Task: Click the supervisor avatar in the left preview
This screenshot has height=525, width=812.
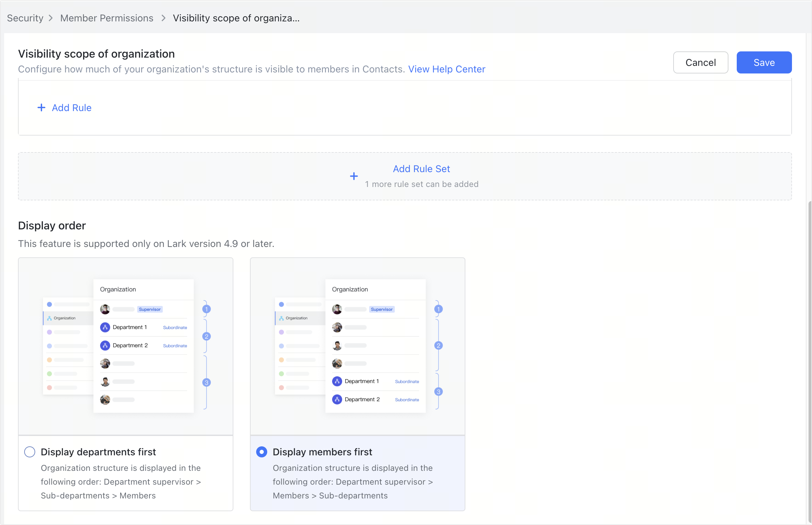Action: pos(105,309)
